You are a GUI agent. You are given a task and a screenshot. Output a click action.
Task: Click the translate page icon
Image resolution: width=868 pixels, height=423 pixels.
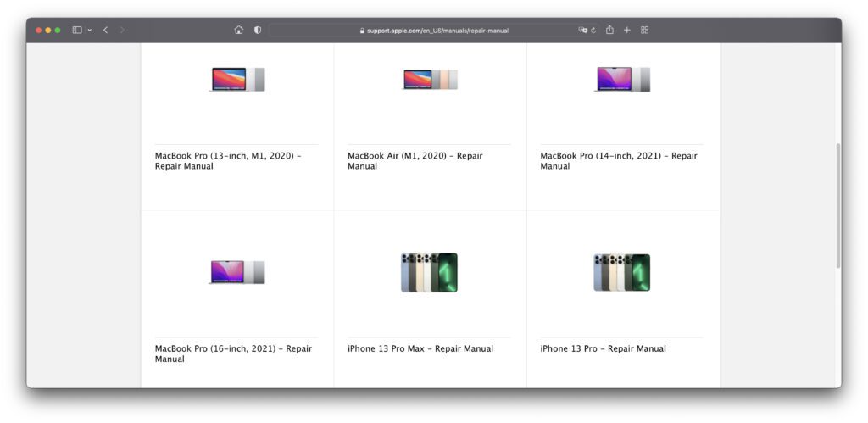(x=582, y=31)
